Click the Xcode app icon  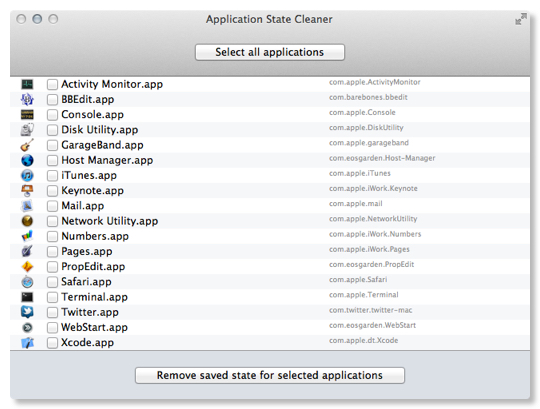27,343
